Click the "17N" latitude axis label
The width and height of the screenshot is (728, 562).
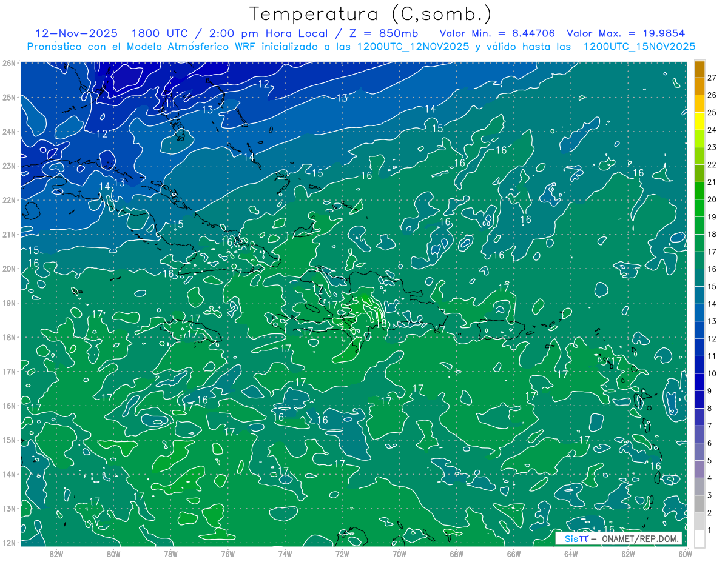8,371
